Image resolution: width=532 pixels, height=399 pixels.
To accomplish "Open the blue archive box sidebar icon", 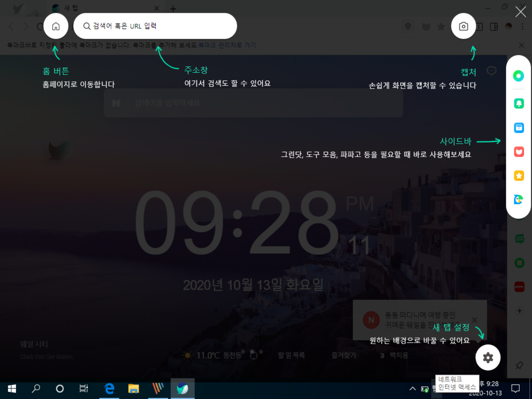I will (x=519, y=128).
